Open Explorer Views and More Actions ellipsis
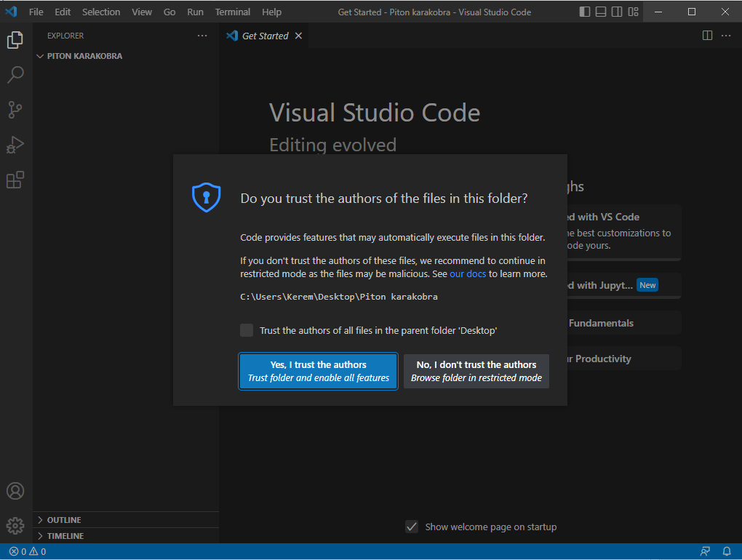 (x=202, y=36)
